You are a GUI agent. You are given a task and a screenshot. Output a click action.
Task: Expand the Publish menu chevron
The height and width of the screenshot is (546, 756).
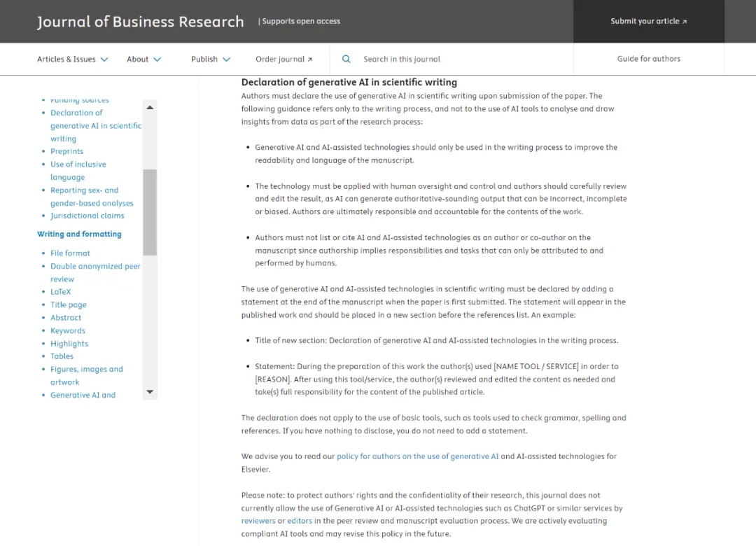point(226,59)
